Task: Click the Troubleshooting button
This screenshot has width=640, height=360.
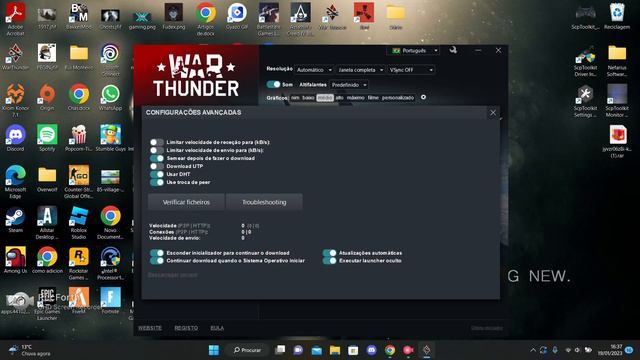Action: click(264, 202)
